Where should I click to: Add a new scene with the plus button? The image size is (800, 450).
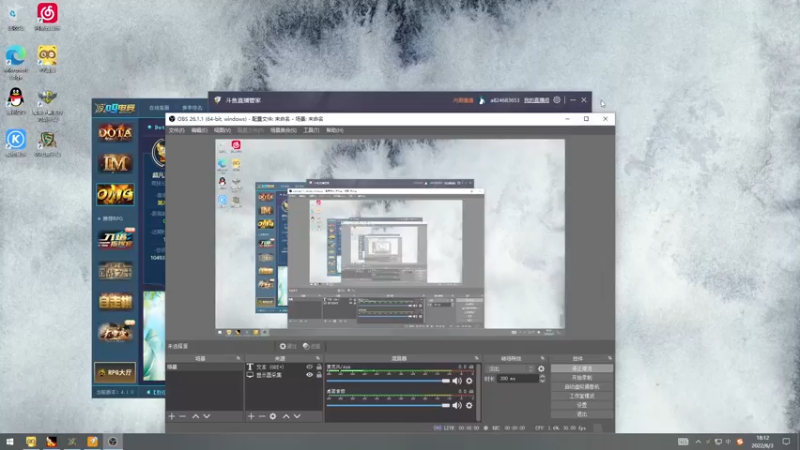(171, 416)
